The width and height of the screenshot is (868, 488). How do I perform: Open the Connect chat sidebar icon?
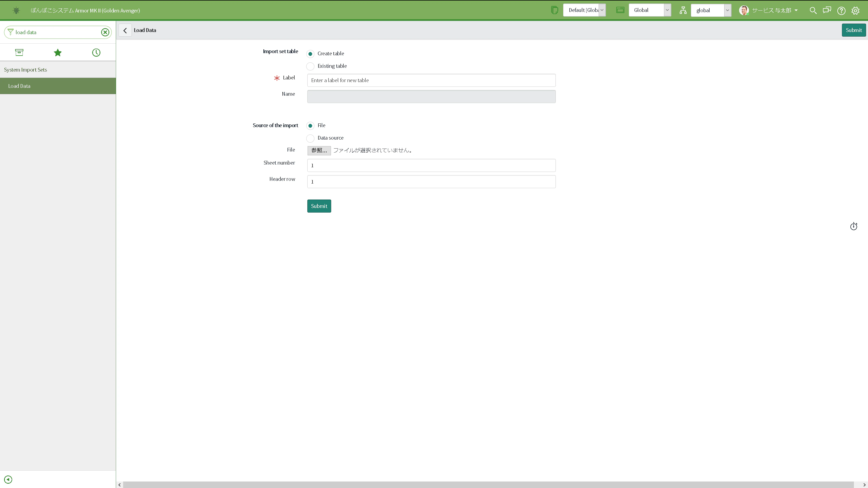[x=827, y=10]
